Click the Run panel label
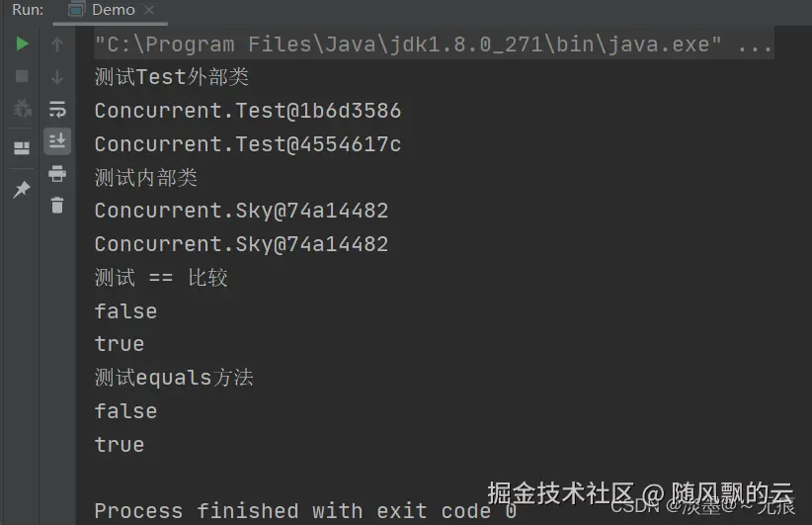The width and height of the screenshot is (812, 525). (x=27, y=10)
